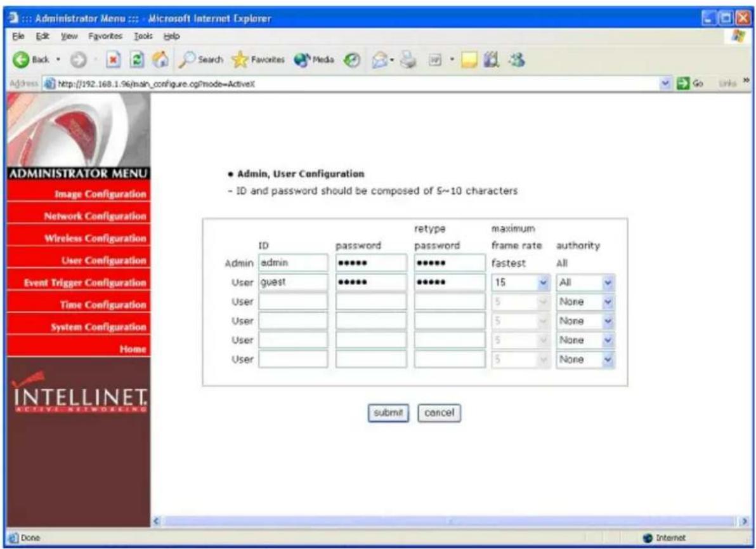Open the Help menu

pyautogui.click(x=172, y=36)
